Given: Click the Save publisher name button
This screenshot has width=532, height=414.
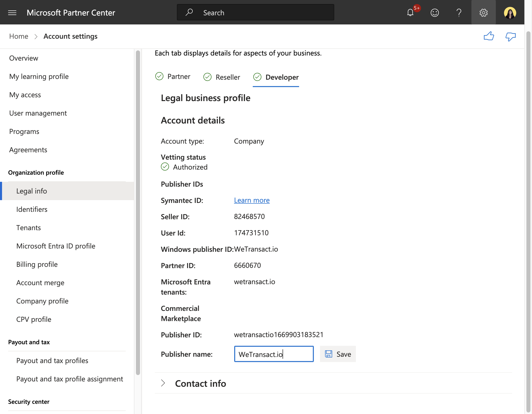Looking at the screenshot, I should point(338,354).
